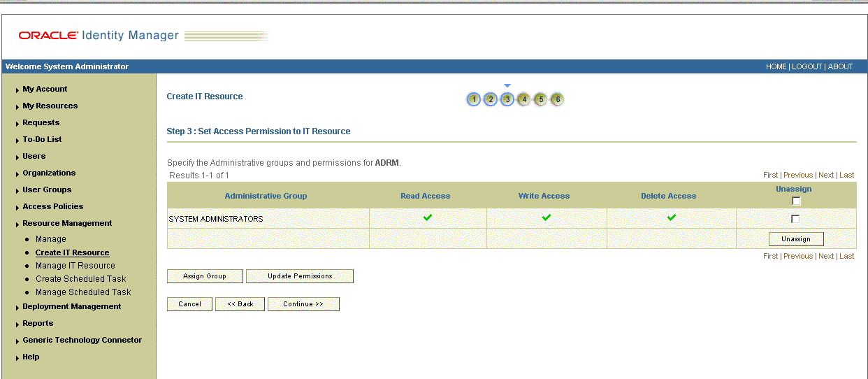
Task: Expand the Reports menu
Action: pyautogui.click(x=38, y=324)
